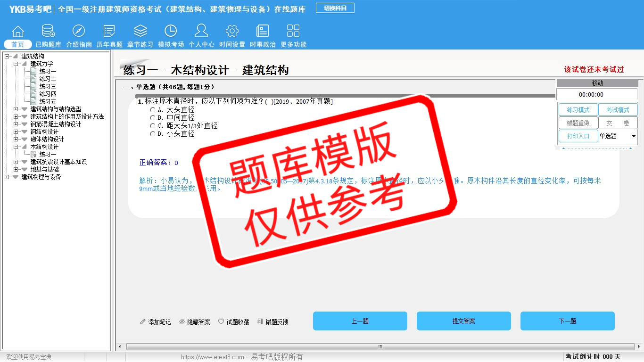
Task: Click the 隐藏答案 eye icon
Action: point(182,322)
